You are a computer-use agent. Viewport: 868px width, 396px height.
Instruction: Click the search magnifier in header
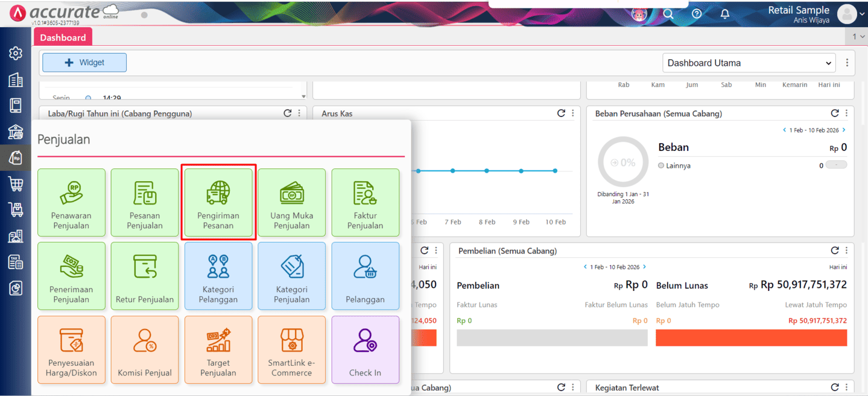click(x=668, y=14)
